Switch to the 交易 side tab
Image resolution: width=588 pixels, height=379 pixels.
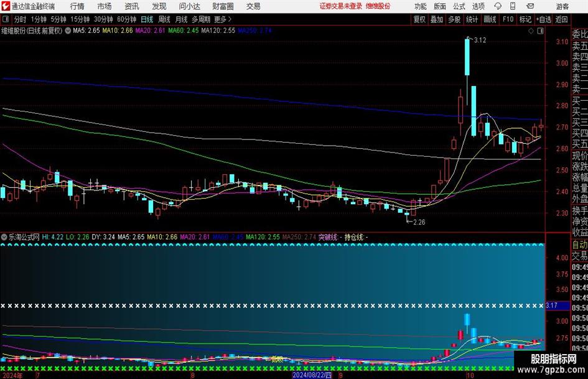580,256
